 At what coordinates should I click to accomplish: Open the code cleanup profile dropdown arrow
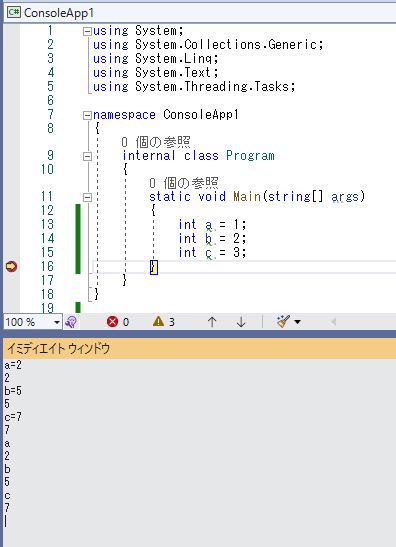(298, 322)
